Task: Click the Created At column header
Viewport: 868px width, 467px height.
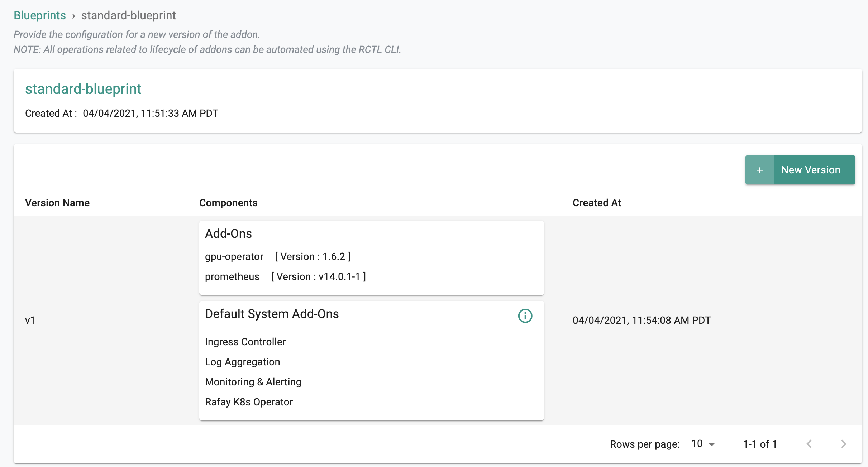Action: click(x=597, y=203)
